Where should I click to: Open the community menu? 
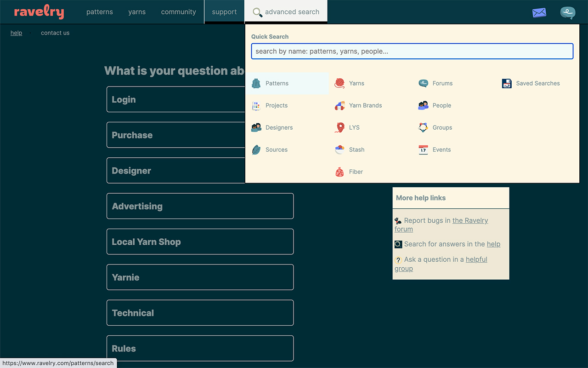coord(179,12)
